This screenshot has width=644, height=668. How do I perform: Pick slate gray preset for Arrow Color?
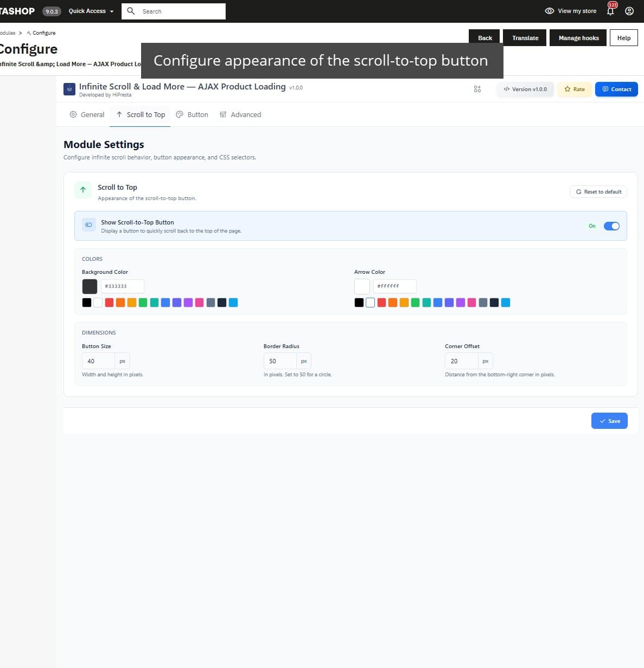click(483, 303)
